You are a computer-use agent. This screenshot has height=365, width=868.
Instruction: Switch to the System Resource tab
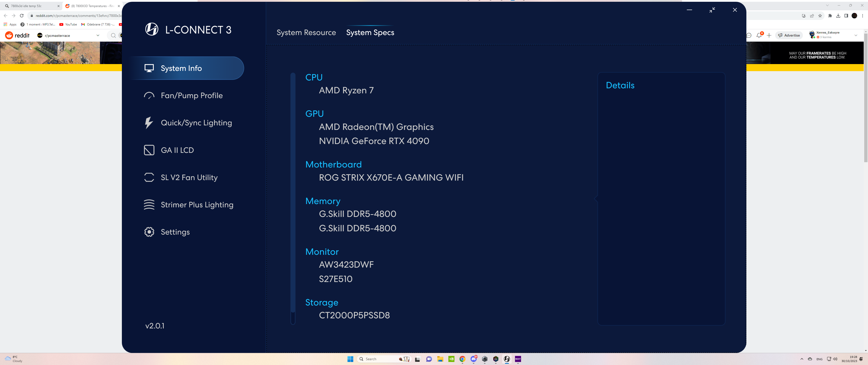click(306, 32)
